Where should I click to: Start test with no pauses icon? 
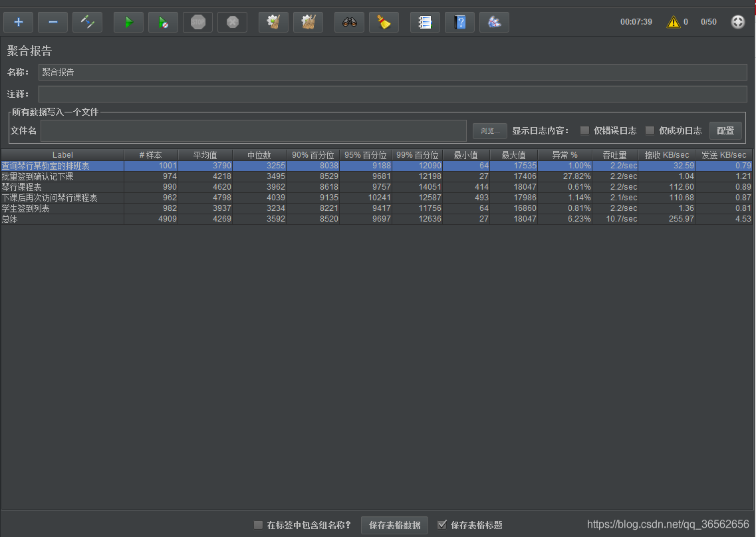[x=164, y=22]
